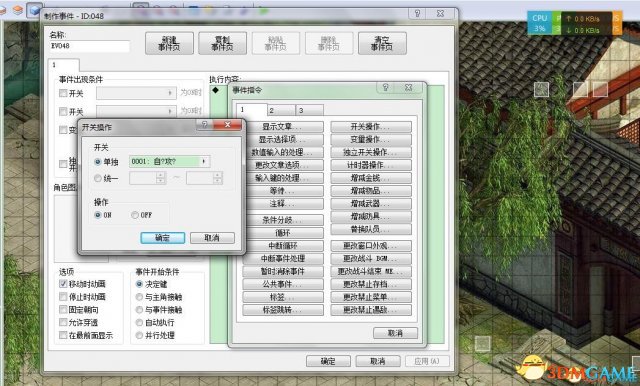This screenshot has width=640, height=386.
Task: Select 决定键 start condition
Action: pos(139,284)
